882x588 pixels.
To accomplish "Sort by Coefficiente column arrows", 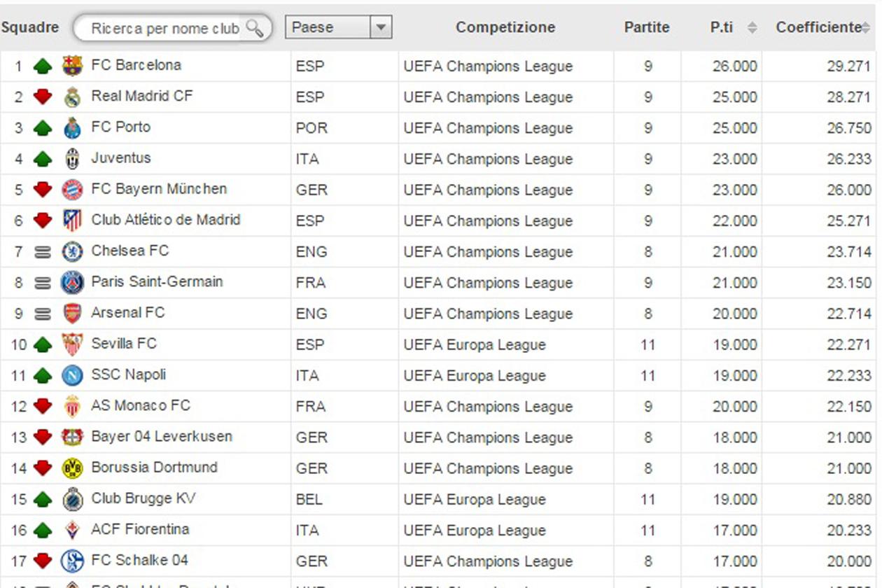I will pyautogui.click(x=866, y=28).
